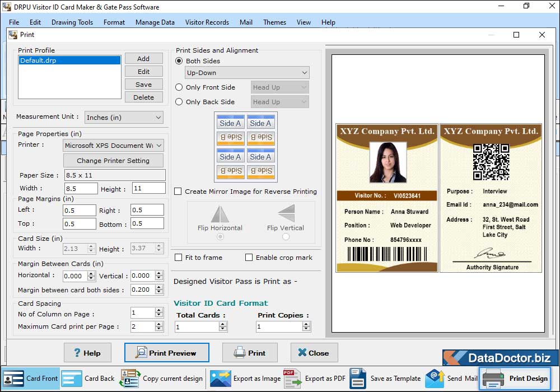
Task: Click the Help button with question mark
Action: click(87, 353)
